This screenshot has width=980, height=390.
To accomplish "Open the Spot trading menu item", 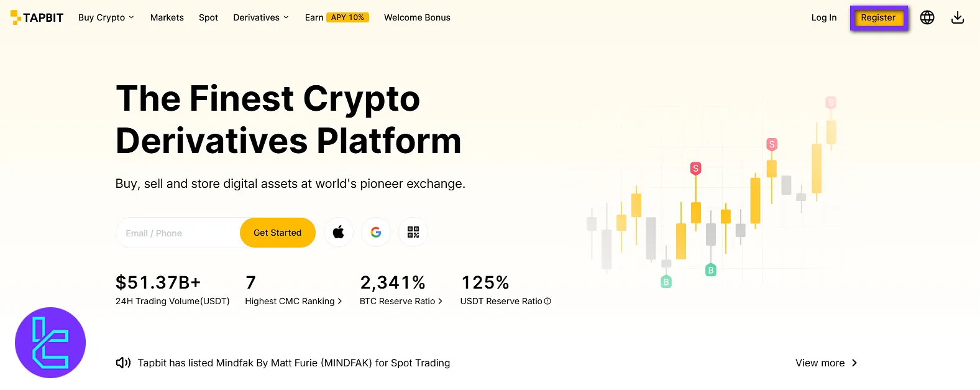I will tap(208, 17).
